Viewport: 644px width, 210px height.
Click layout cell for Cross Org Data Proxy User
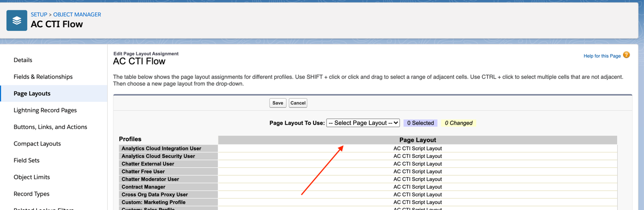point(418,195)
